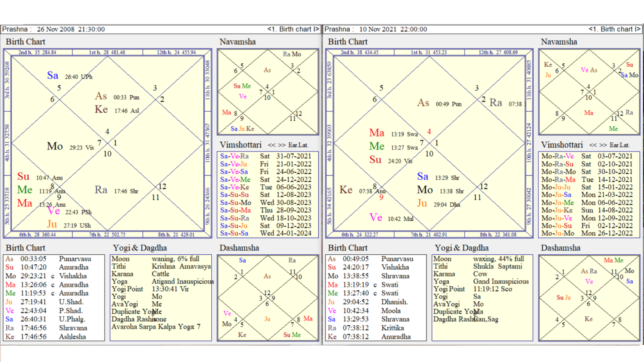Click the Moon (Mo) glyph in the left Dashamsha chart
The width and height of the screenshot is (644, 362).
(226, 324)
